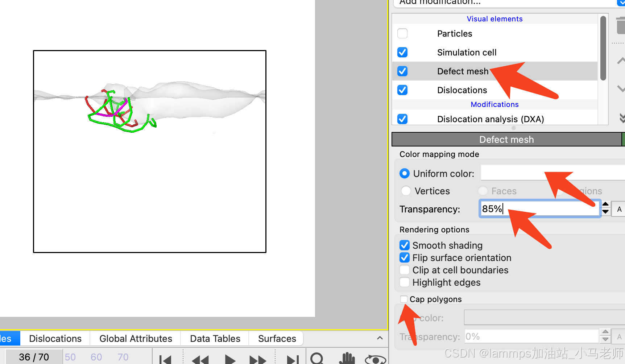The image size is (625, 364).
Task: Turn off Smooth shading
Action: point(405,245)
